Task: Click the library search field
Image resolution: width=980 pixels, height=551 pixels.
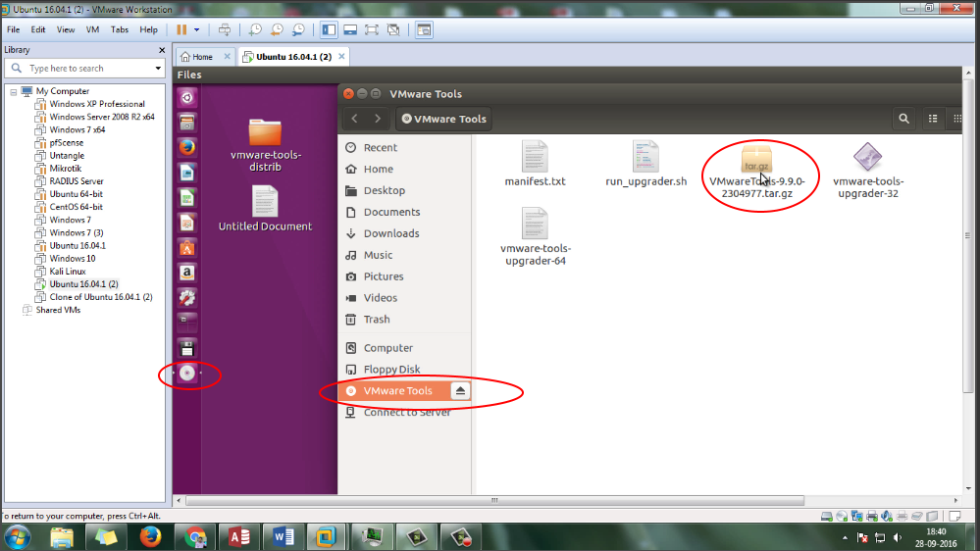Action: pos(84,68)
